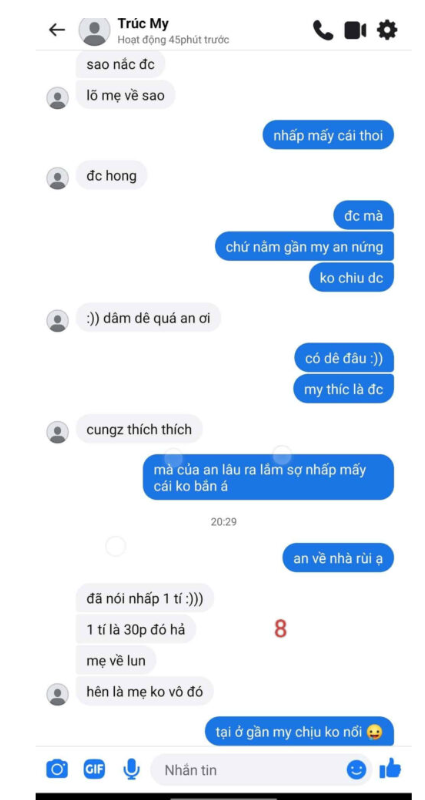
Task: Select the 'an về nhà rùi ạ' message
Action: (338, 558)
